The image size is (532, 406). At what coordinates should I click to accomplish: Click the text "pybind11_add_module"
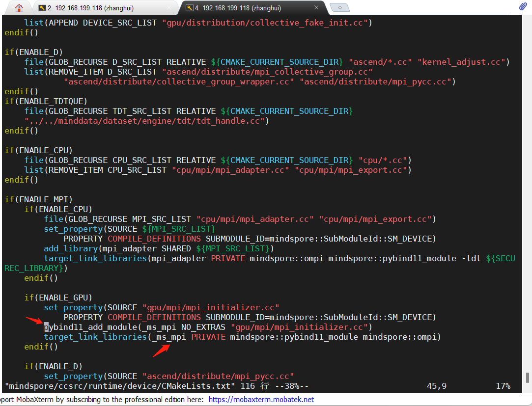[90, 327]
